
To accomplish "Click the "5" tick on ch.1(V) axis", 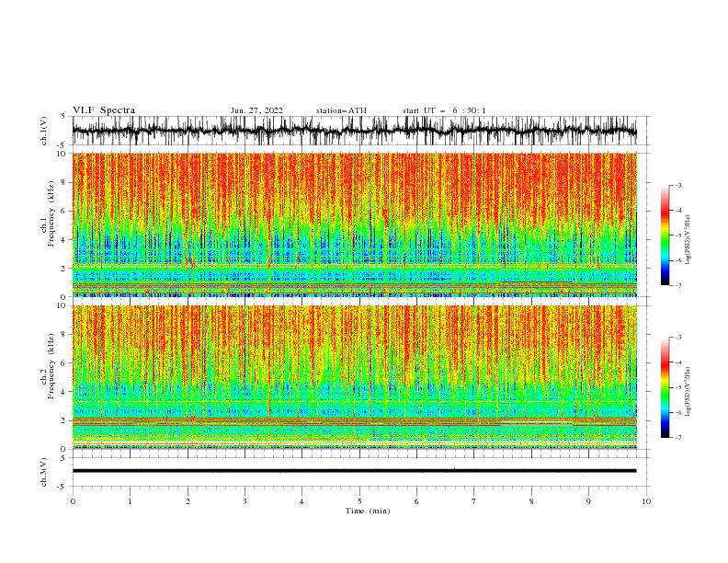I will point(63,116).
